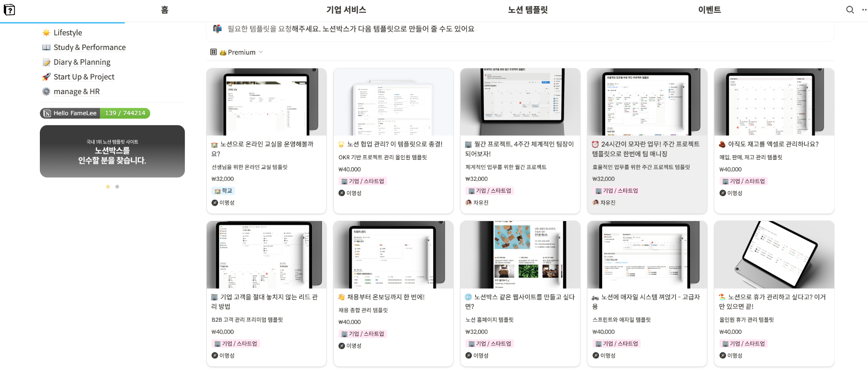This screenshot has width=868, height=373.
Task: Click the 노션박스를 인수할 분을 찾습니다 banner
Action: tap(112, 151)
